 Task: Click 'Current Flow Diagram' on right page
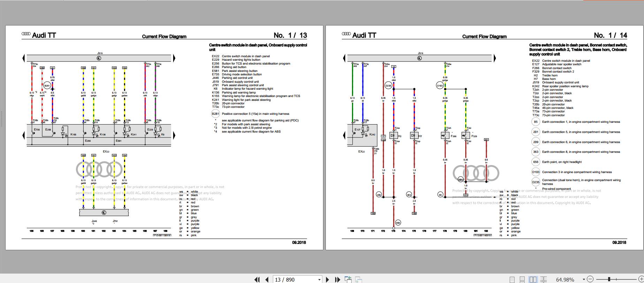point(484,37)
